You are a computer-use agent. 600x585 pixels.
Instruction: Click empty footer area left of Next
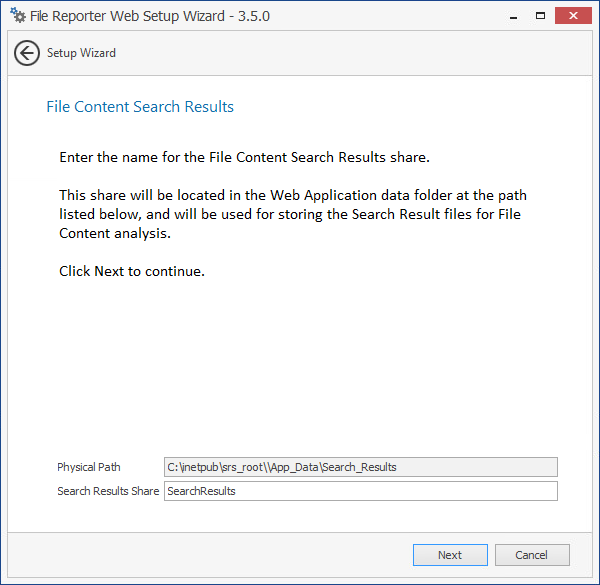coord(200,555)
